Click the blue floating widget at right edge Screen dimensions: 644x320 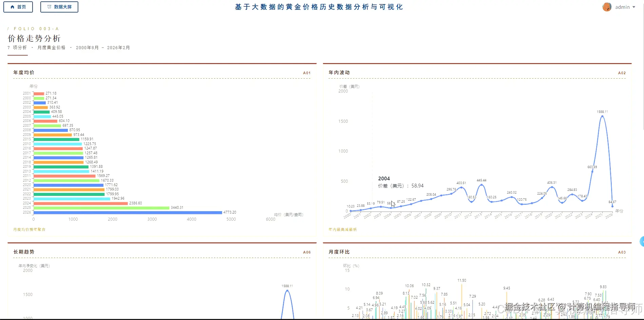[642, 241]
